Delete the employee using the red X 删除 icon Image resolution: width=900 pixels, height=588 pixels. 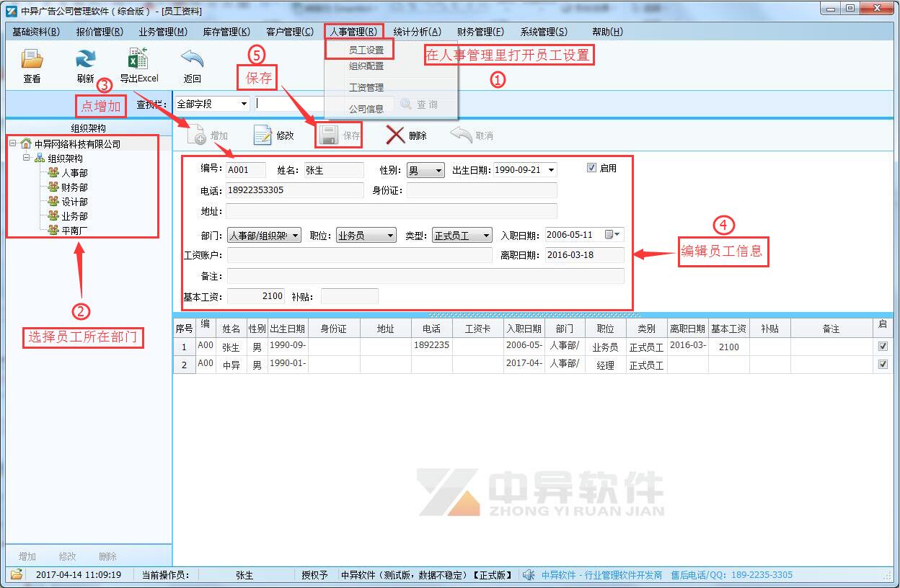click(x=395, y=135)
